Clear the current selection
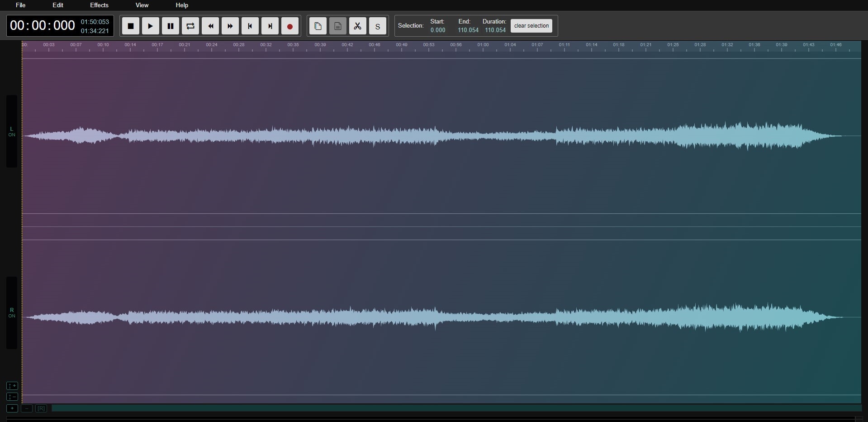Screen dimensions: 868x422 coord(531,26)
